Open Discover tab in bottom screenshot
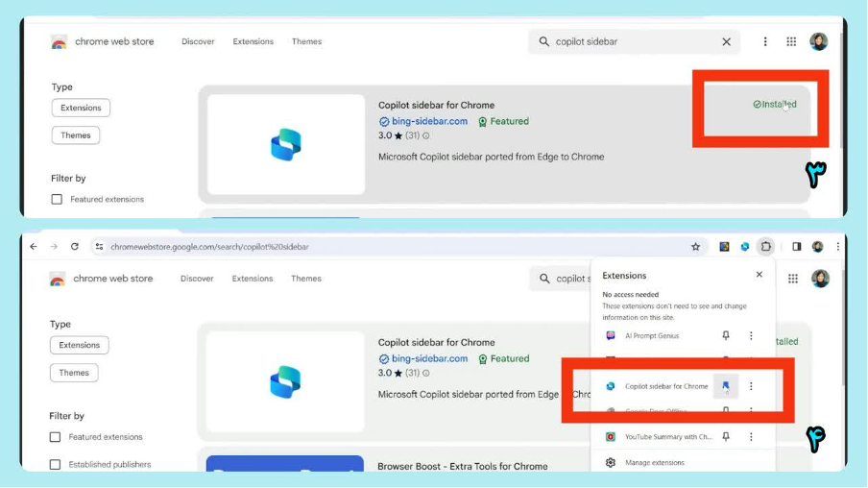The image size is (868, 488). pos(197,279)
